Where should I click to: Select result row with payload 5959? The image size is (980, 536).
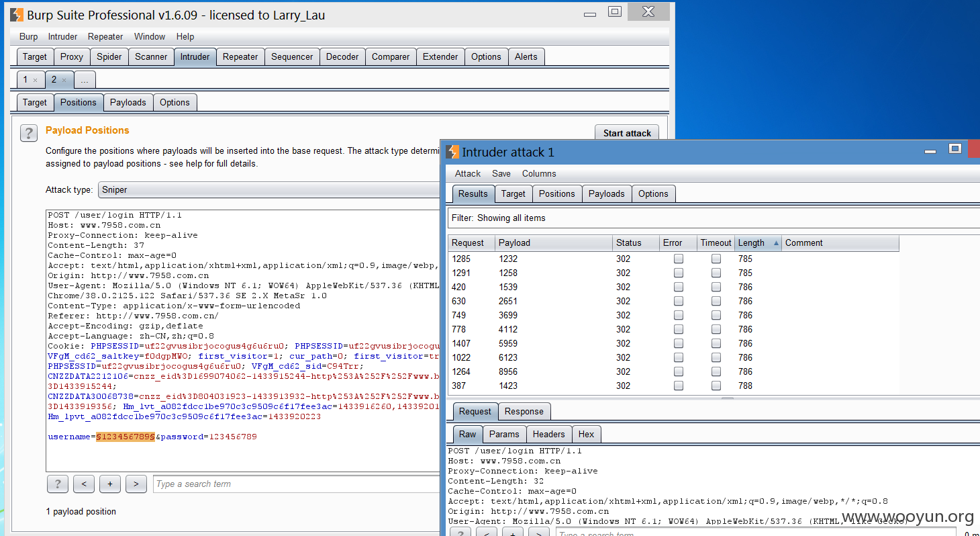pos(673,343)
